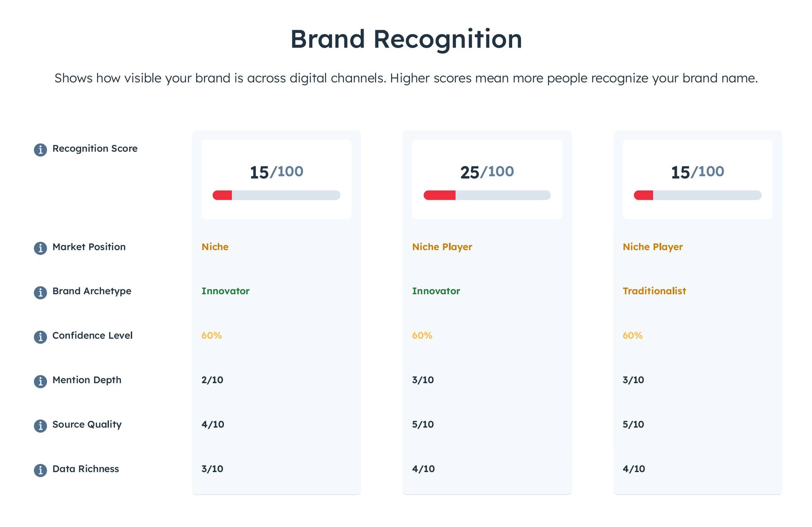Click the first card's Innovator archetype value
812x527 pixels.
coord(226,291)
